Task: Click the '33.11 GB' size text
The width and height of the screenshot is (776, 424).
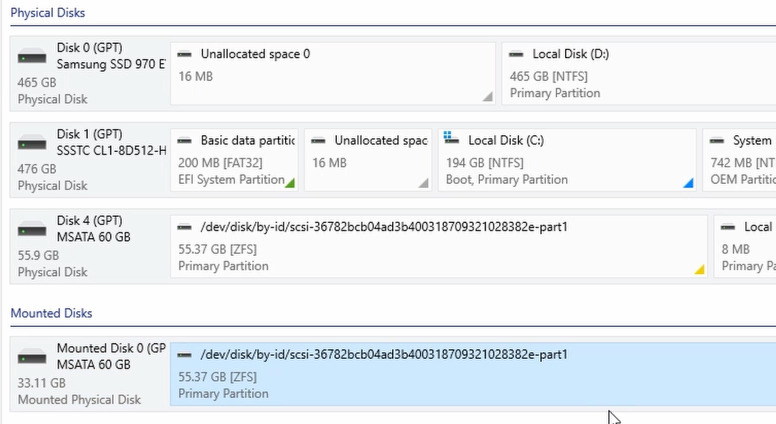Action: coord(42,383)
